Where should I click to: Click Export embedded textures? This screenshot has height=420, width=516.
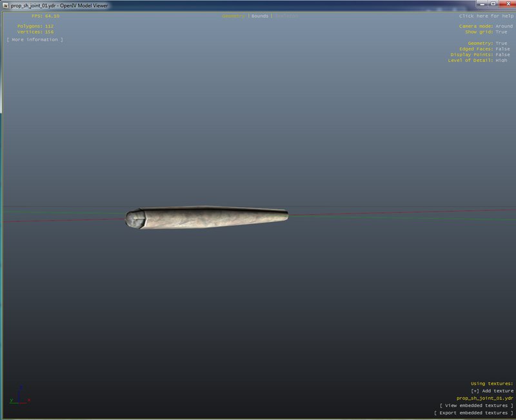[x=474, y=413]
